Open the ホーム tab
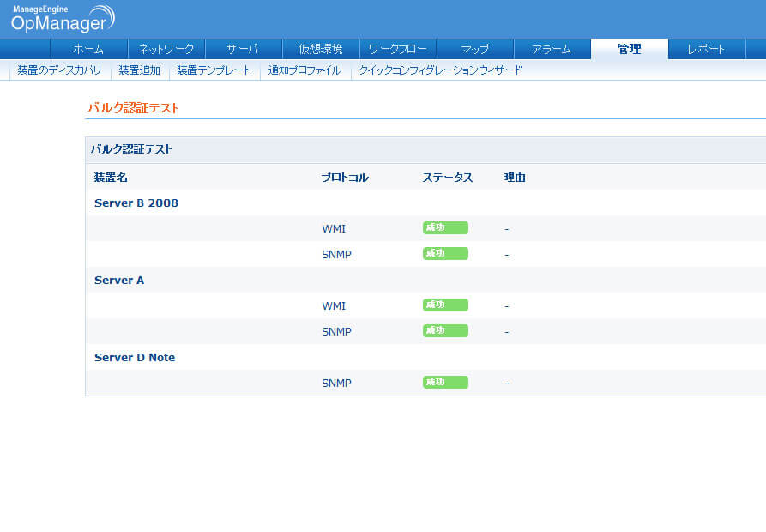Image resolution: width=766 pixels, height=532 pixels. point(89,49)
